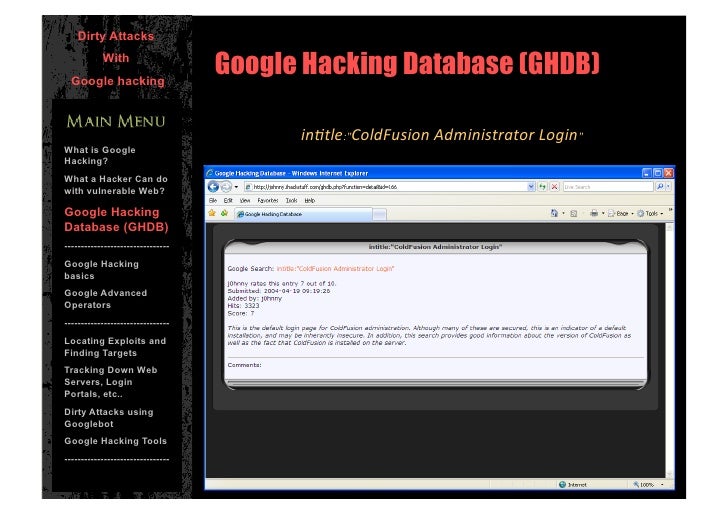728x514 pixels.
Task: Expand the Print options dropdown arrow
Action: 603,214
